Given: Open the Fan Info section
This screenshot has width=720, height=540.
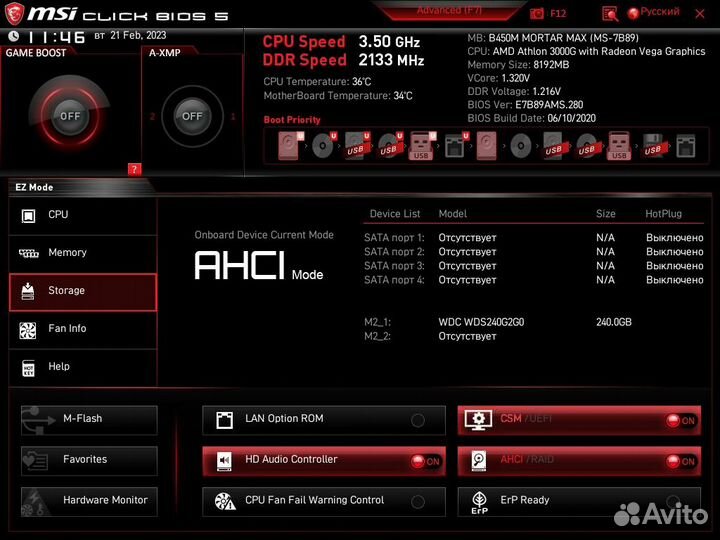Looking at the screenshot, I should click(83, 329).
